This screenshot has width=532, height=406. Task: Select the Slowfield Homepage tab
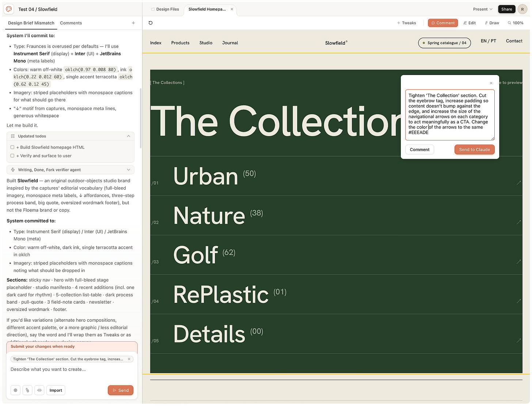click(207, 9)
